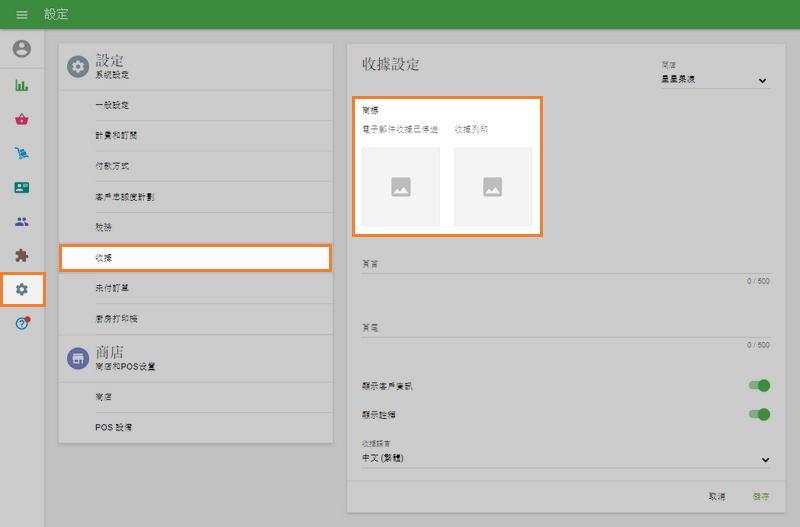Select 商店 item under store settings
This screenshot has height=527, width=800.
[x=196, y=397]
